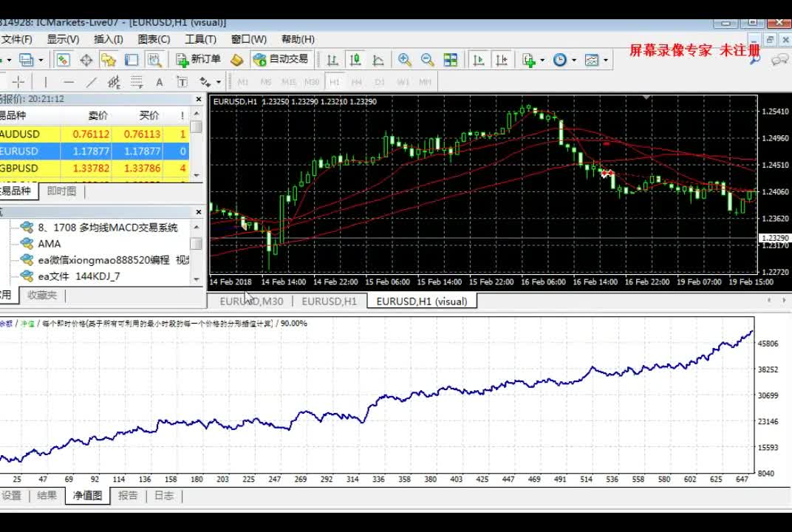Click the Zoom Out magnifier icon
Image resolution: width=792 pixels, height=532 pixels.
pyautogui.click(x=427, y=60)
